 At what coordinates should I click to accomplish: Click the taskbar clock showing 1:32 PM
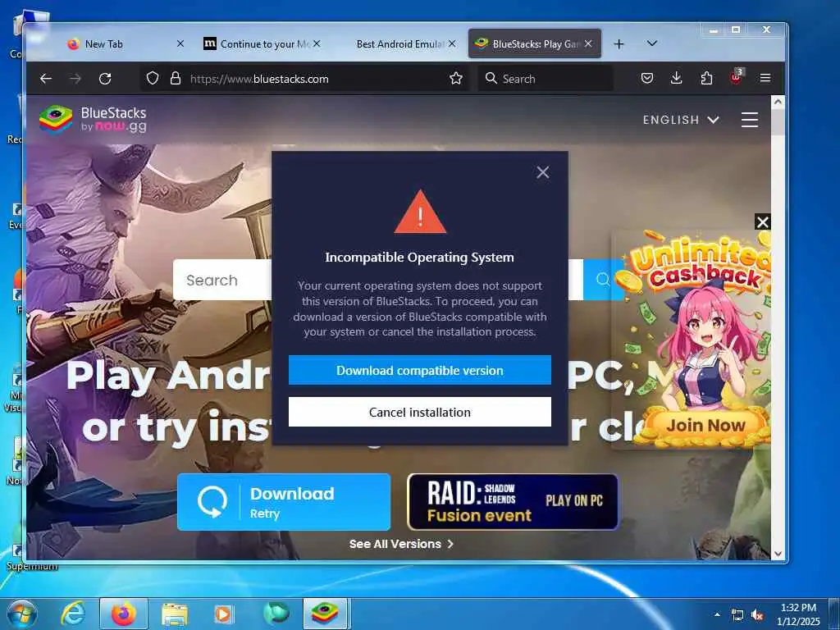pyautogui.click(x=798, y=614)
